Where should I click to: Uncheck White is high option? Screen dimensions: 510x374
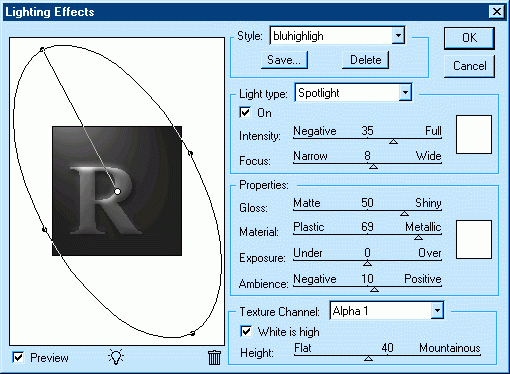coord(246,331)
